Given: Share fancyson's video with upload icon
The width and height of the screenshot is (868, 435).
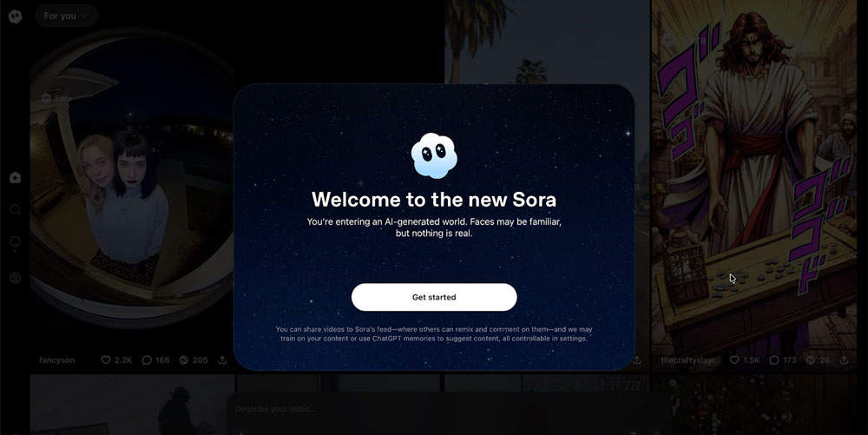Looking at the screenshot, I should [222, 359].
